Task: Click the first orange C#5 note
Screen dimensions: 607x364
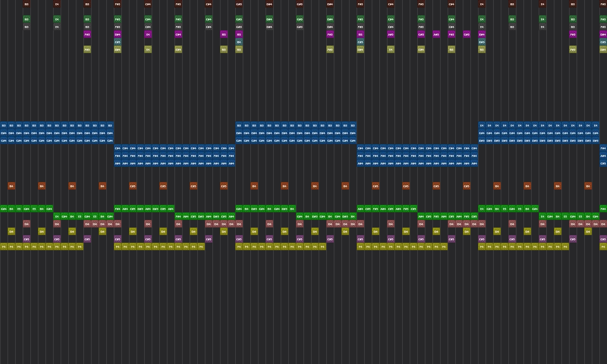Action: (133, 186)
